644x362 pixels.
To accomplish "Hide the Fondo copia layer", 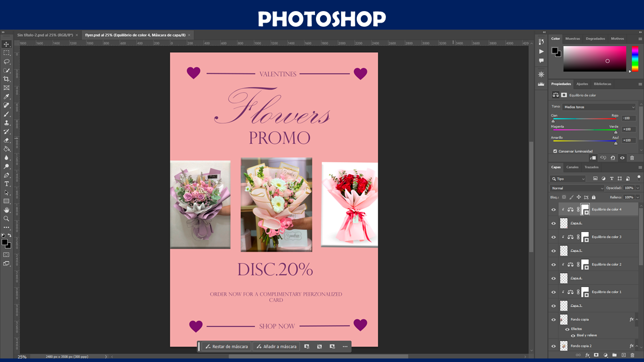I will (553, 320).
